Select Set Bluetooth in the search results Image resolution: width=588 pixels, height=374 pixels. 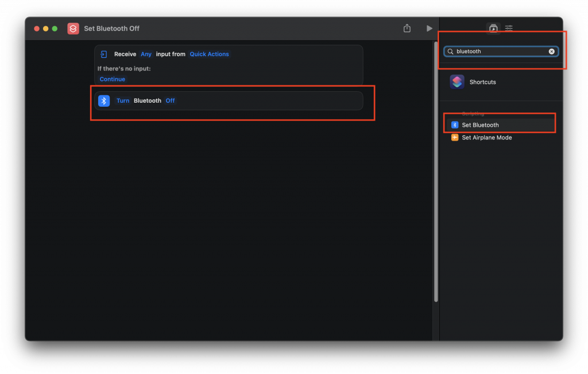(480, 125)
